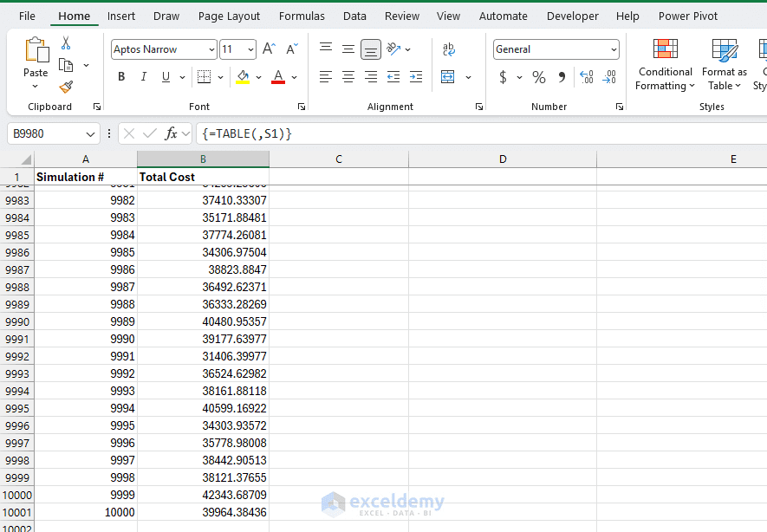Open the Developer tab

tap(572, 16)
